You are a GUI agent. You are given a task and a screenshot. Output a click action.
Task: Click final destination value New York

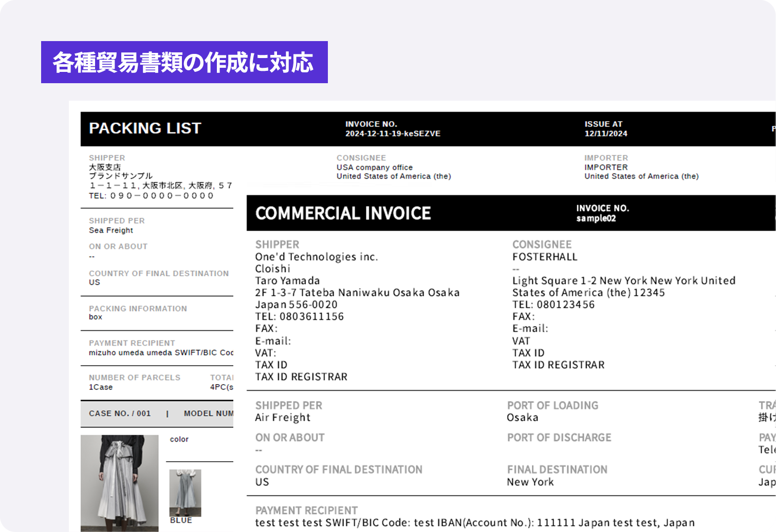(x=530, y=482)
